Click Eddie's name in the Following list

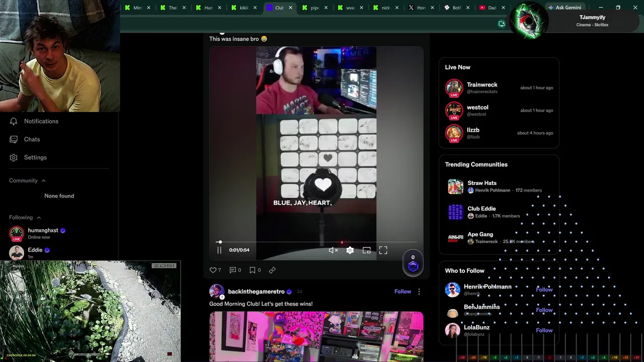35,250
